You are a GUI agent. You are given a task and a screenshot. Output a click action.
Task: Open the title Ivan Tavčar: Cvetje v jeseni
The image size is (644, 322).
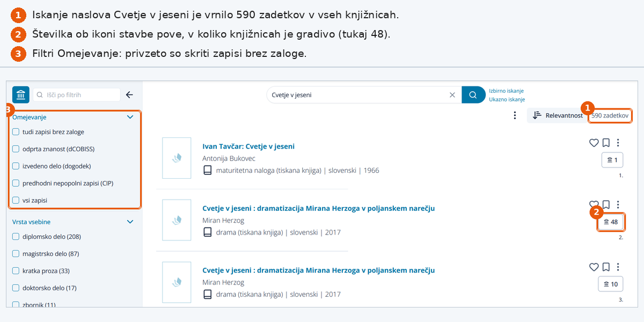[248, 146]
